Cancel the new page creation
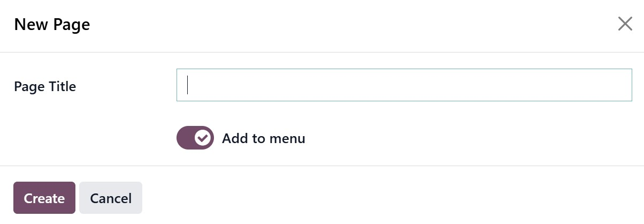This screenshot has height=224, width=644. tap(111, 198)
